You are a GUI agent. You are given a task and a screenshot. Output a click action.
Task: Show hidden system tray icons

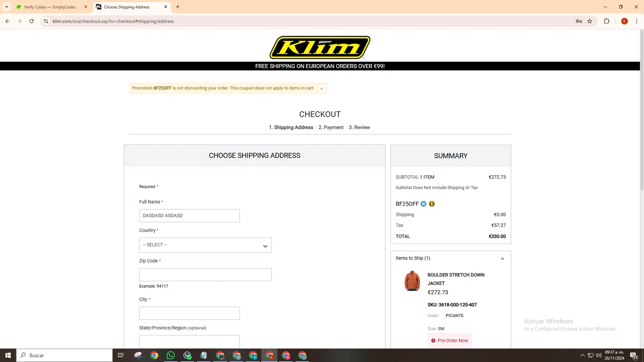(583, 355)
